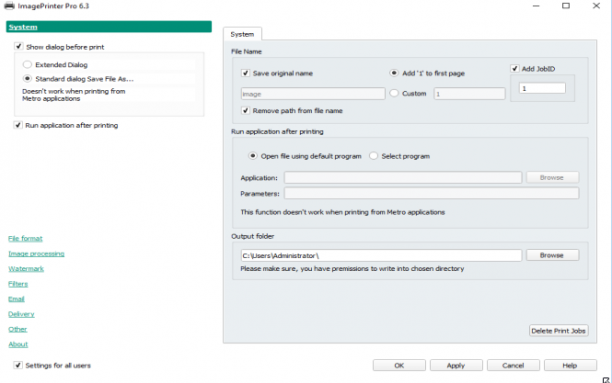Select Standard dialog Save File As option
Viewport: 612px width, 383px height.
coord(27,78)
